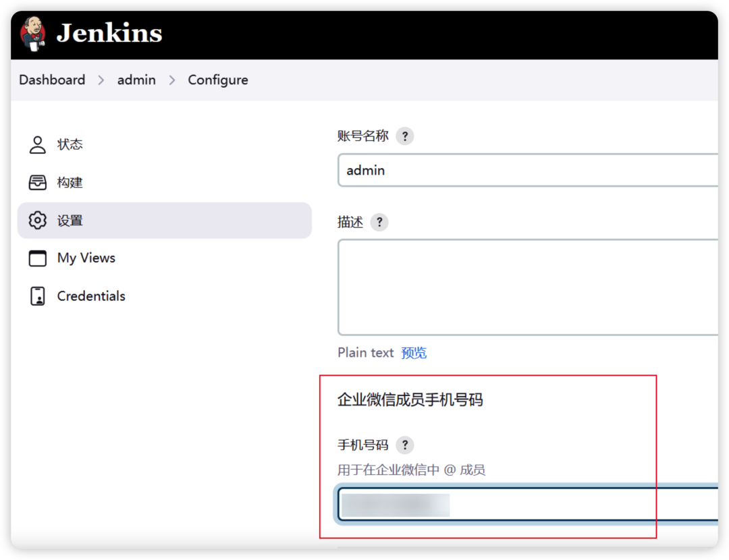Show help for 手机号码
Screen dimensions: 729x560
coord(405,445)
